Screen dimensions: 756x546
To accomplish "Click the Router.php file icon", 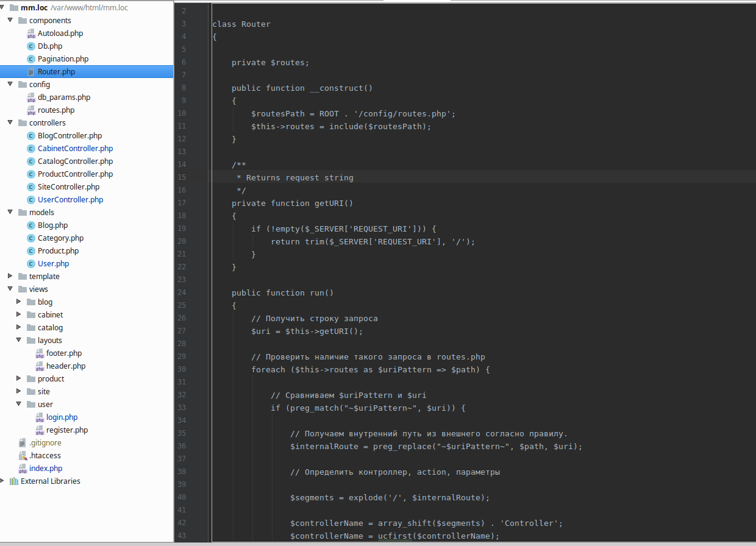I will coord(31,72).
